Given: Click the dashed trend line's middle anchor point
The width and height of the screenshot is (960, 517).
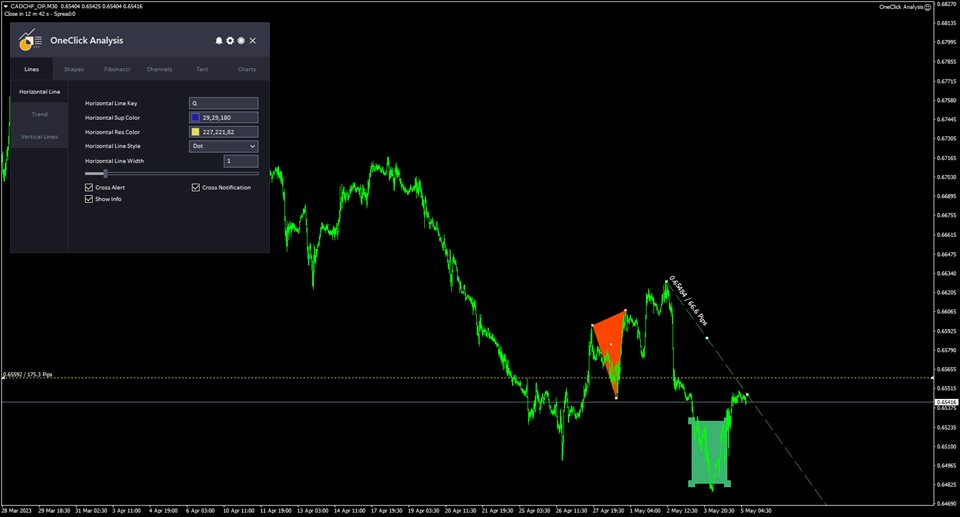Looking at the screenshot, I should 707,338.
